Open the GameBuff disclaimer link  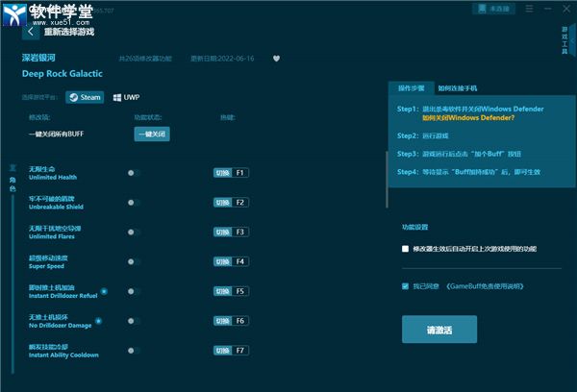point(485,286)
